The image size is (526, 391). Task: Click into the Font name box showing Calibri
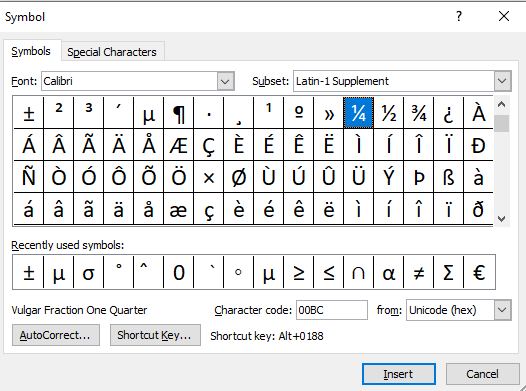click(129, 81)
